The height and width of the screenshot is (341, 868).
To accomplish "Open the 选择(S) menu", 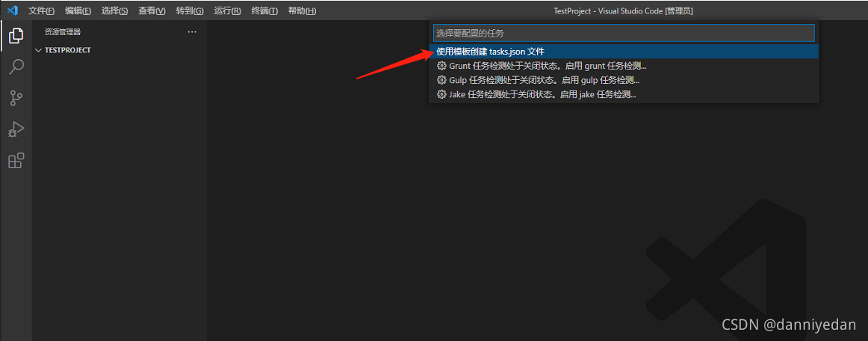I will click(x=114, y=11).
